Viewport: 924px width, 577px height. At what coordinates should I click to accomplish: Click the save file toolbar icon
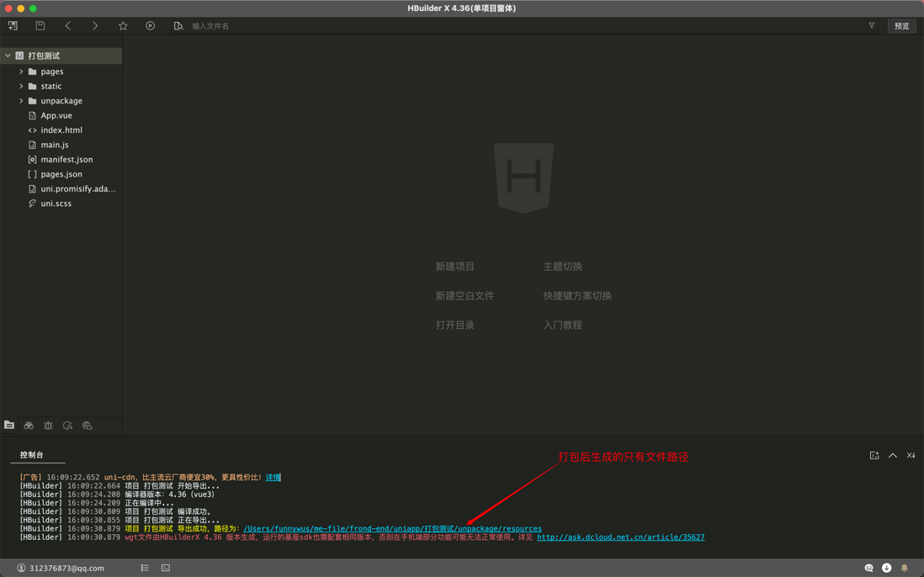click(40, 26)
